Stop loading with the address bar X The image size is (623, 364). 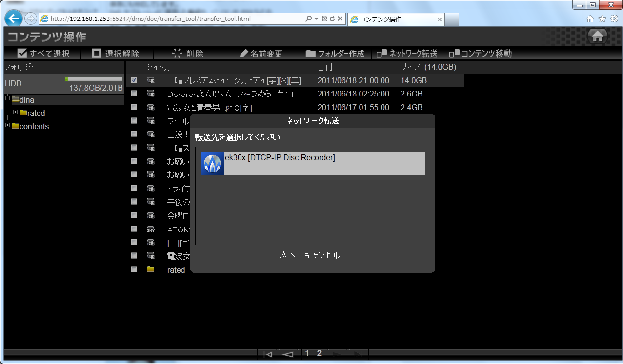coord(340,19)
